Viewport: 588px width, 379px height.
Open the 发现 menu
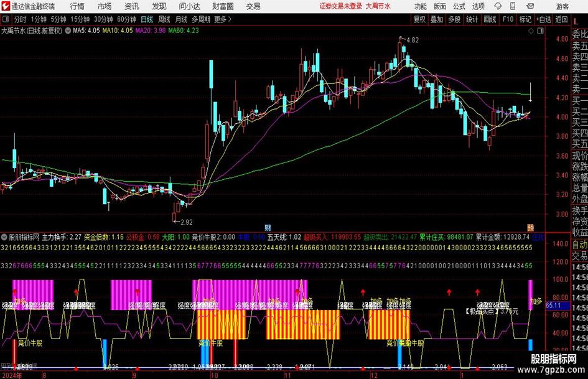pyautogui.click(x=159, y=6)
